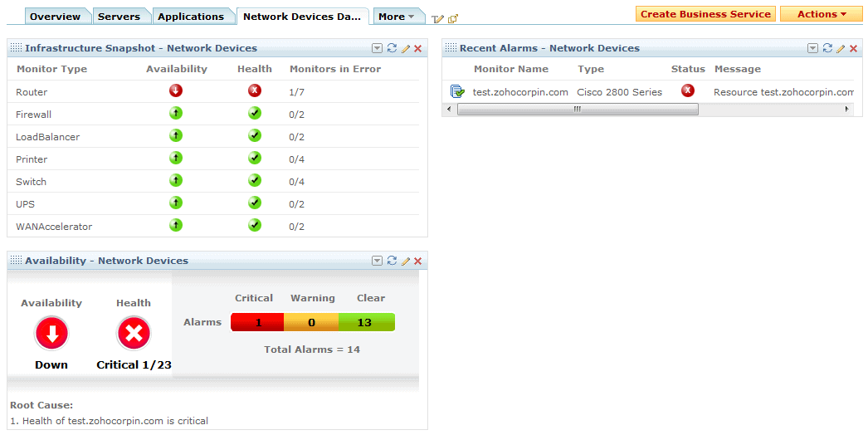Click the red Critical alarms count bar
The height and width of the screenshot is (435, 868).
click(257, 322)
